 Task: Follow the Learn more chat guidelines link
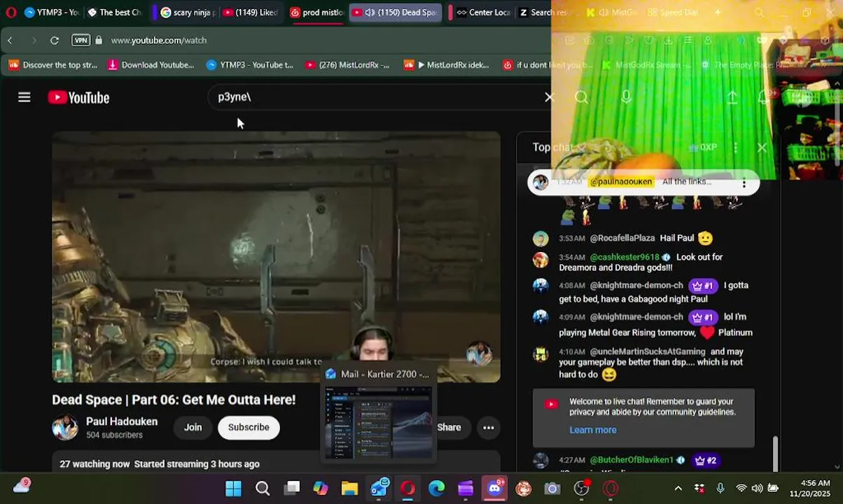593,430
